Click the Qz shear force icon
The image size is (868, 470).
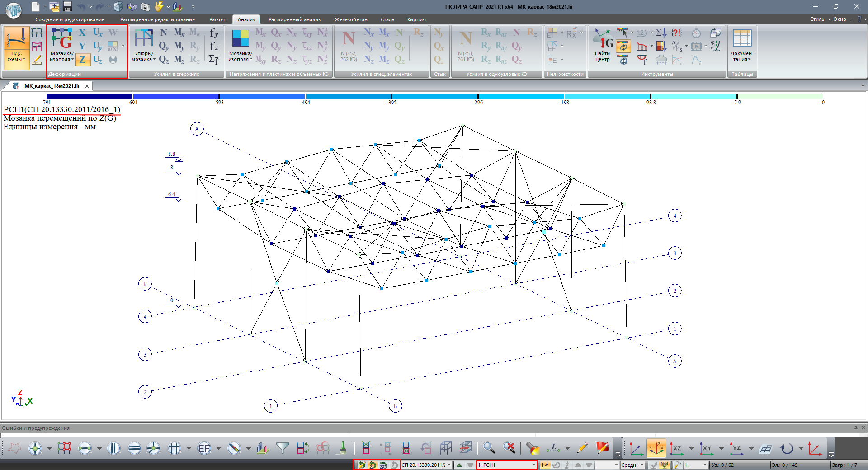tap(164, 60)
